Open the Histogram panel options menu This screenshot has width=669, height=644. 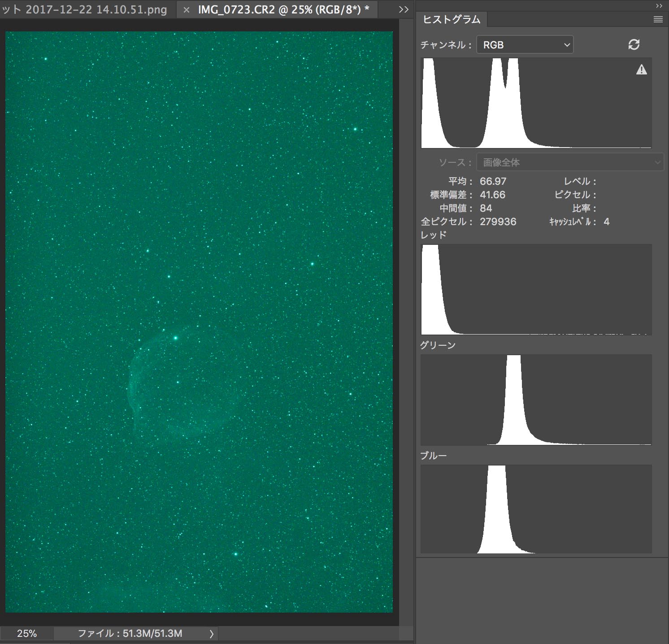tap(658, 19)
